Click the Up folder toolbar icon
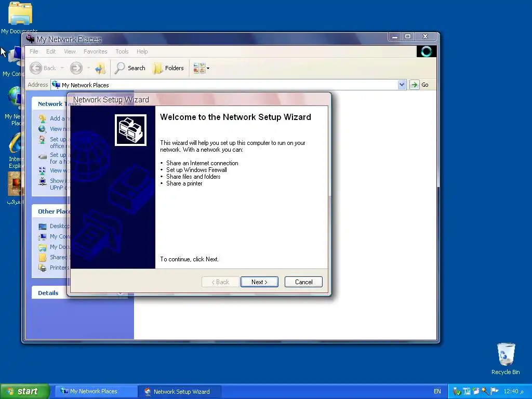 coord(100,68)
